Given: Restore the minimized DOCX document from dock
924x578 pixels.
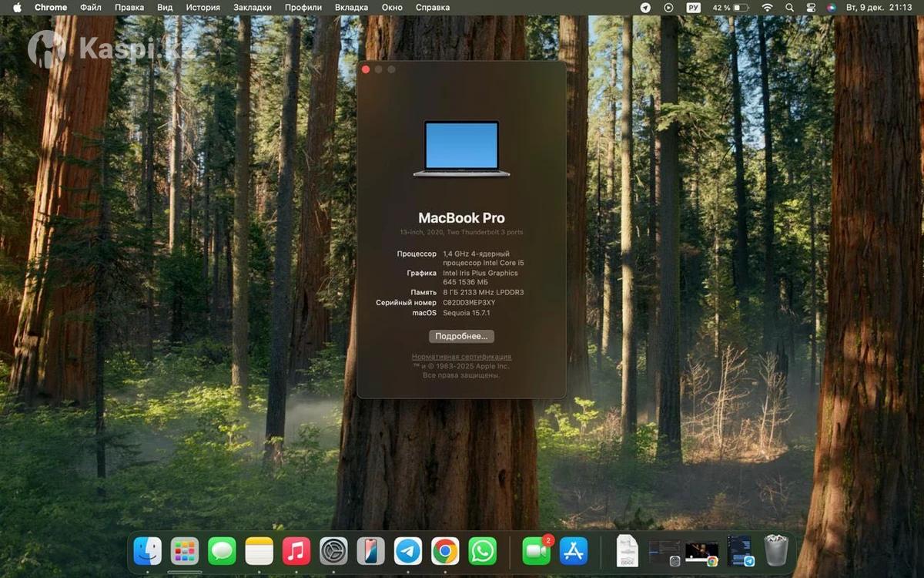Looking at the screenshot, I should 628,551.
